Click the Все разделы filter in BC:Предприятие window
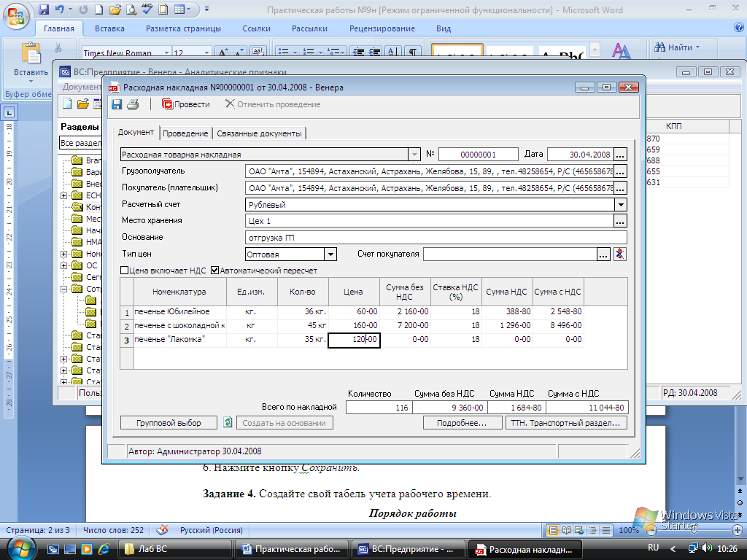Image resolution: width=747 pixels, height=560 pixels. coord(80,143)
